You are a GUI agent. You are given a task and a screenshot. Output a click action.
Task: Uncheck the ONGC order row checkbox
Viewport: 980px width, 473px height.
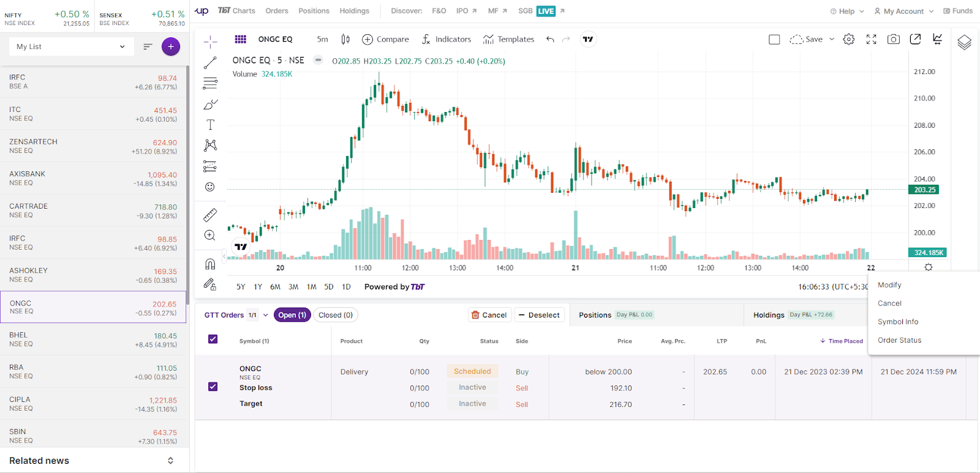pyautogui.click(x=213, y=387)
